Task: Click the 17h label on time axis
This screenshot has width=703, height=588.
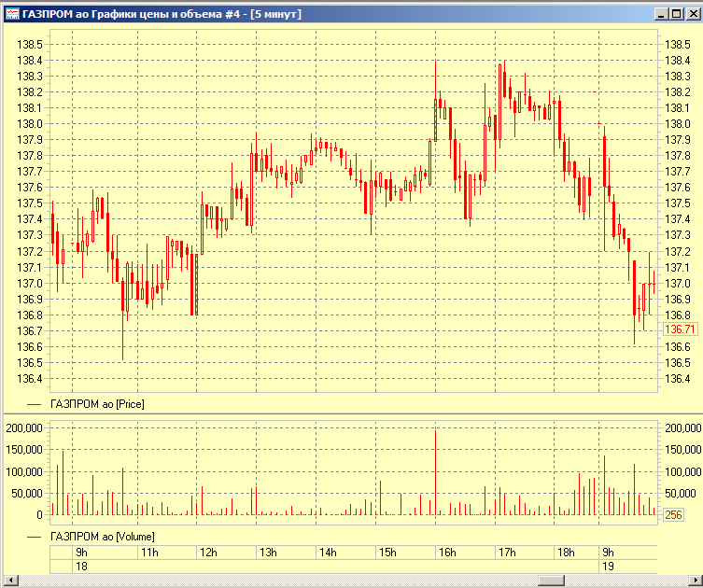Action: pos(507,553)
